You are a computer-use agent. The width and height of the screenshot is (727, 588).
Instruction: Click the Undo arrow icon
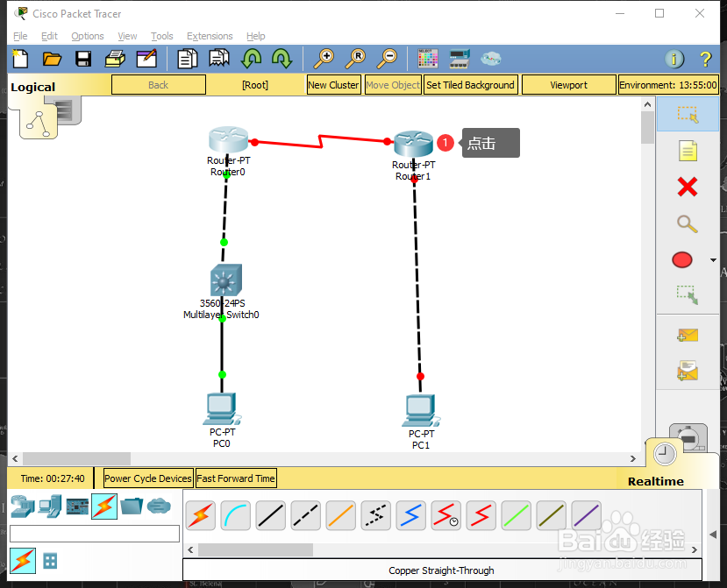252,59
